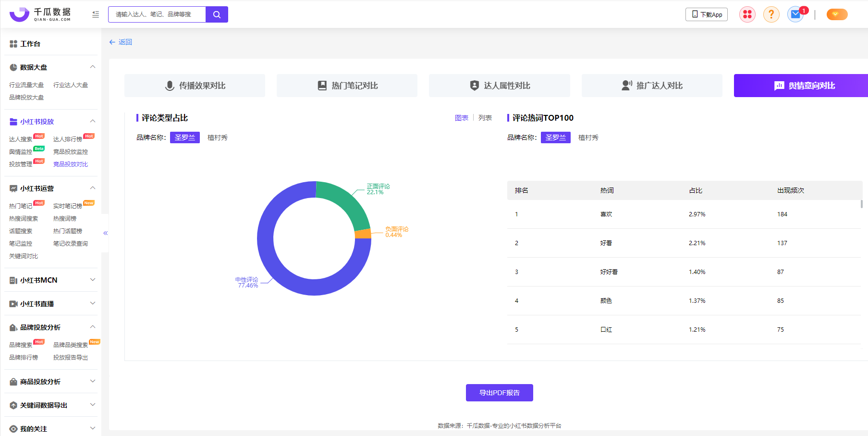Open 行业流量大盘 menu item
Viewport: 868px width, 436px height.
coord(26,85)
